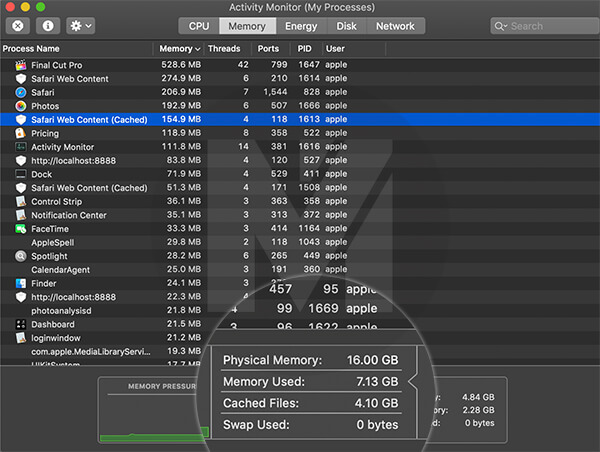
Task: Select the photoanalysisd process row
Action: coord(300,310)
